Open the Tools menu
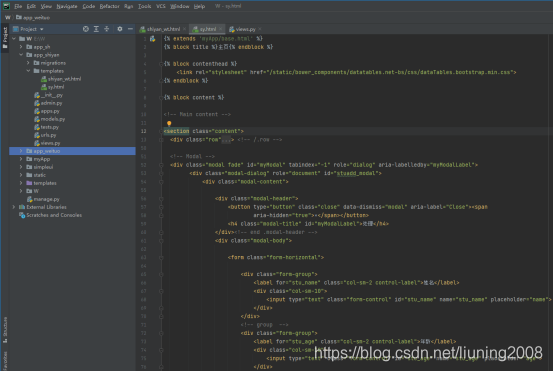553x372 pixels. tap(144, 6)
